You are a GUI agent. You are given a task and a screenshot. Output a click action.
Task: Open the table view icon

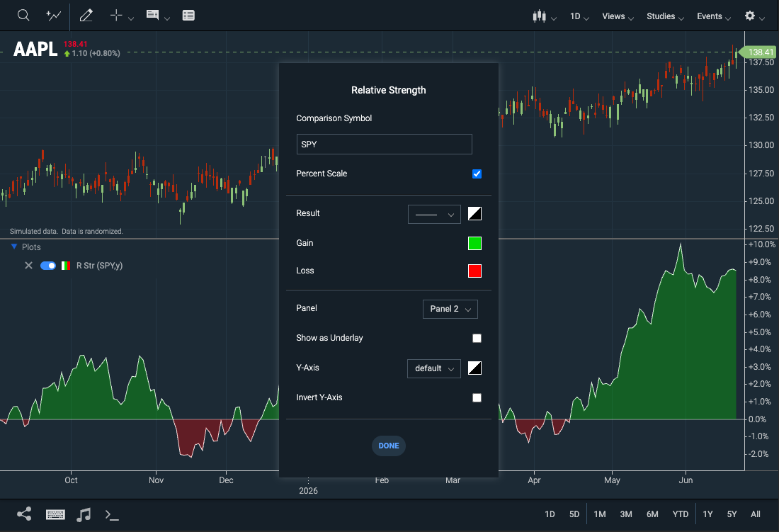click(x=188, y=16)
